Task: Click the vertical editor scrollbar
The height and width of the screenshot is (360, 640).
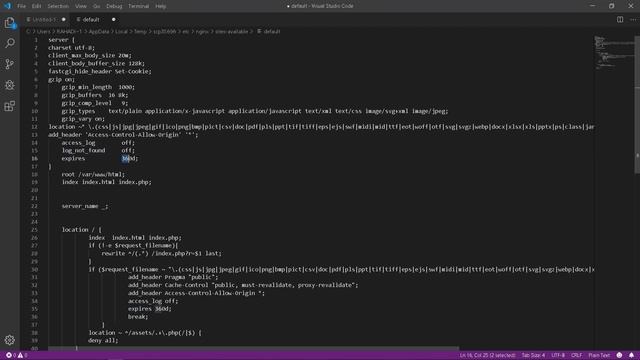Action: coord(637,104)
